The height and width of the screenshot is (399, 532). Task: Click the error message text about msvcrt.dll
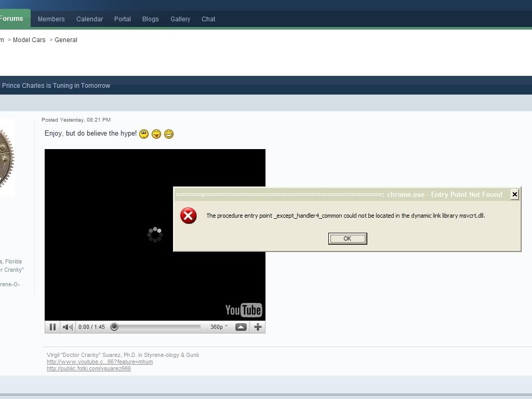[345, 216]
